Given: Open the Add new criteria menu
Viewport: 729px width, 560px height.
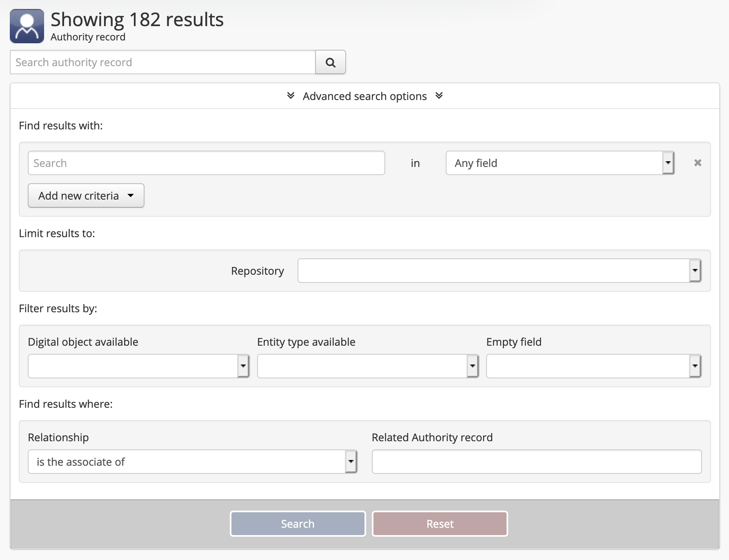Looking at the screenshot, I should 86,196.
